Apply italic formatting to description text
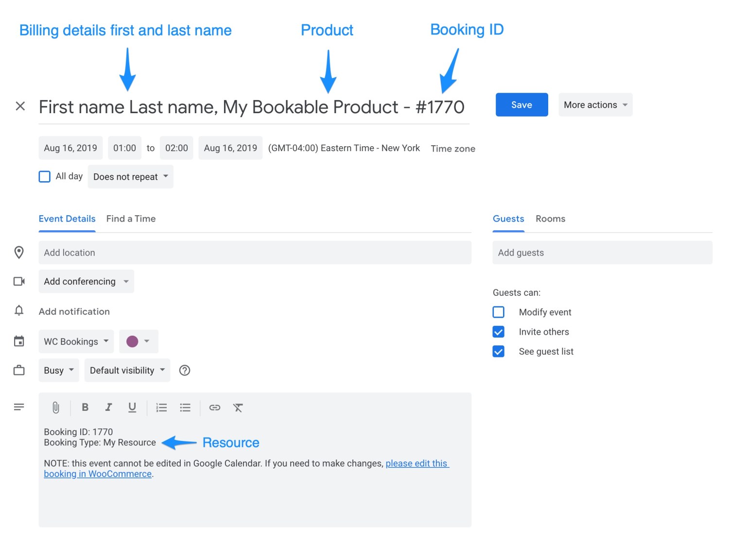This screenshot has width=729, height=560. click(x=108, y=407)
